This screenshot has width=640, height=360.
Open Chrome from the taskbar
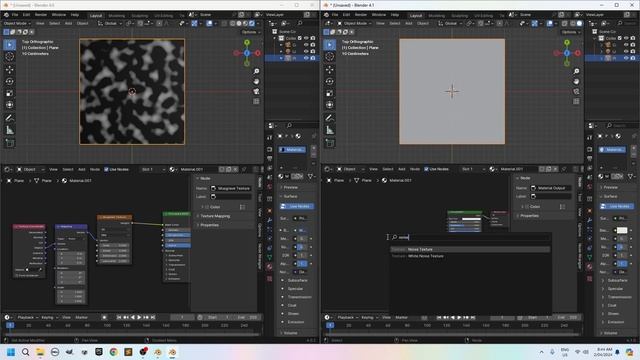point(113,352)
